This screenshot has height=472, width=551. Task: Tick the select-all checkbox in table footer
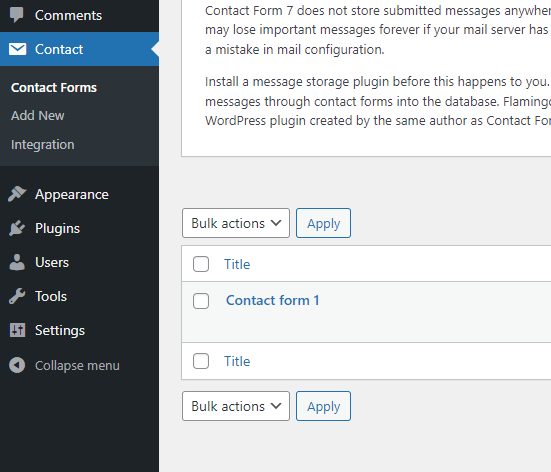pyautogui.click(x=201, y=361)
